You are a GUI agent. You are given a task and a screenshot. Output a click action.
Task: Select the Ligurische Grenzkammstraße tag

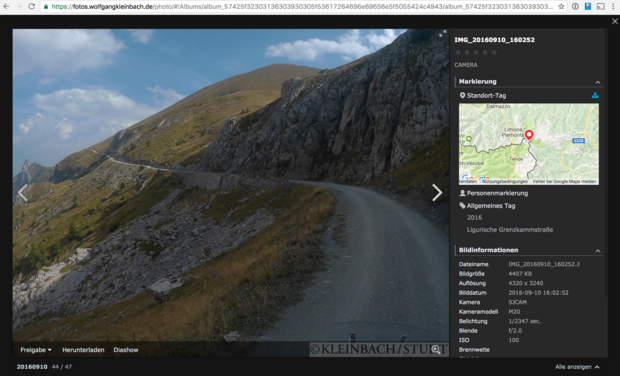510,230
